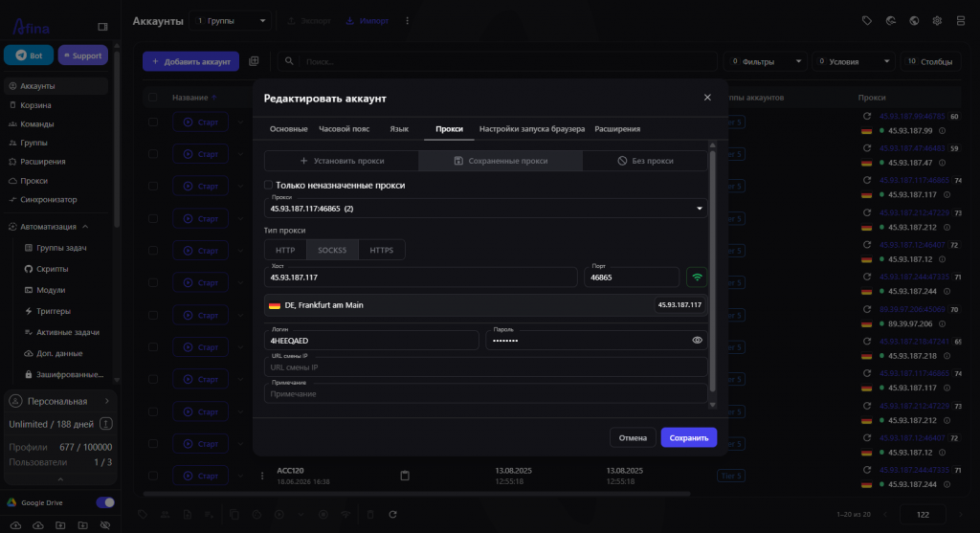Open the settings gear icon
The height and width of the screenshot is (533, 980).
(937, 21)
